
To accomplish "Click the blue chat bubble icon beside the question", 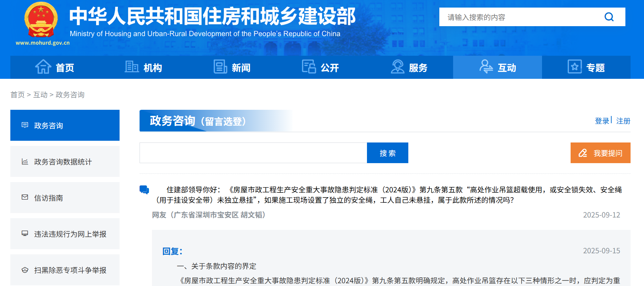I will [x=144, y=190].
